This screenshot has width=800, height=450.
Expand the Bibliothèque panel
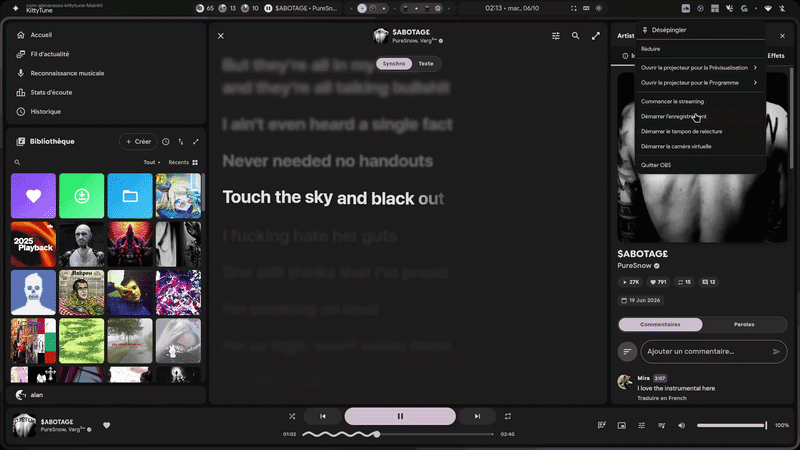(195, 142)
